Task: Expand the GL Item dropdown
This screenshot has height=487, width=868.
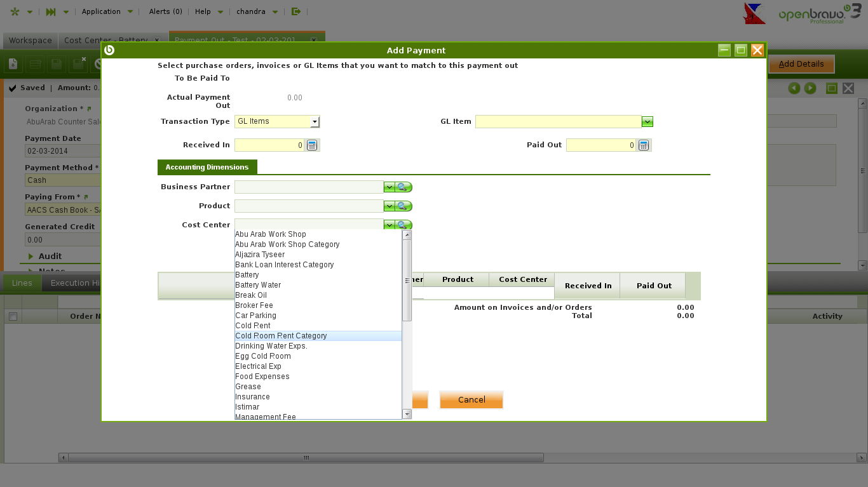Action: 647,122
